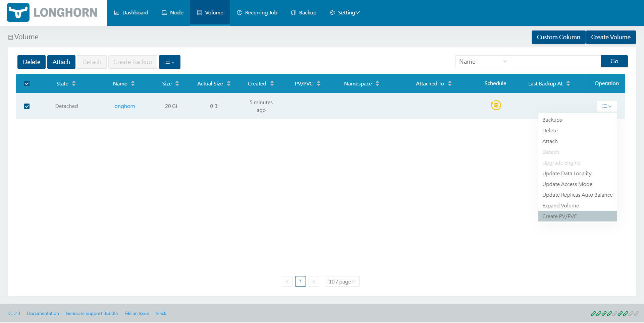Sort by State column arrows
Viewport: 644px width, 323px height.
(74, 83)
